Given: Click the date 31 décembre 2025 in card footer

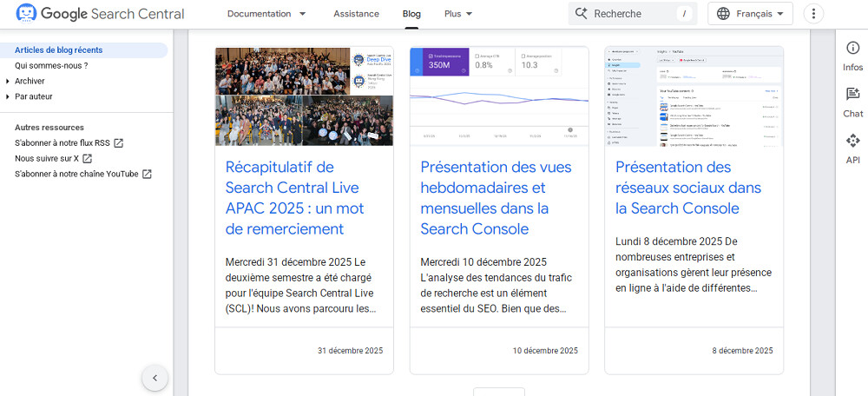Looking at the screenshot, I should click(x=350, y=351).
